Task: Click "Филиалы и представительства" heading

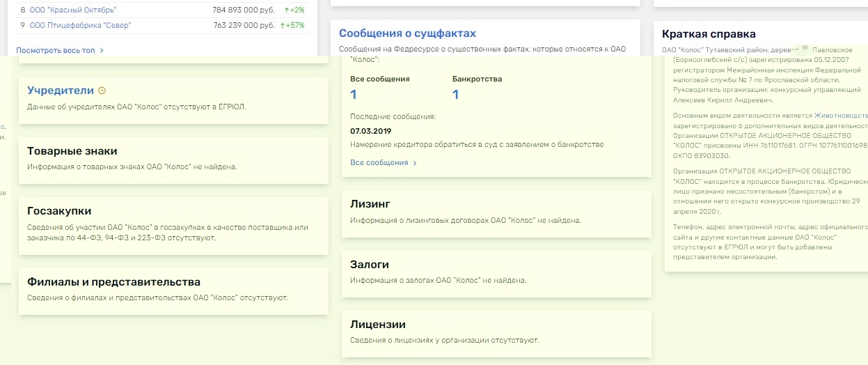Action: 113,282
